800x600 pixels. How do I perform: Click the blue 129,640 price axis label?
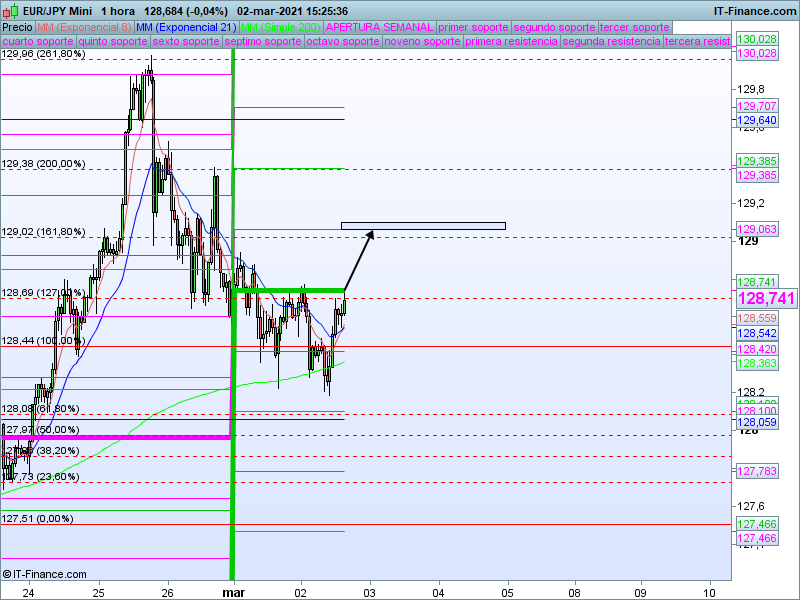757,120
